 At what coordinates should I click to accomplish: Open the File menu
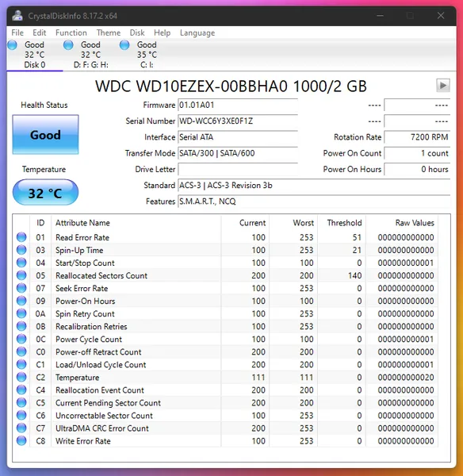[x=17, y=33]
